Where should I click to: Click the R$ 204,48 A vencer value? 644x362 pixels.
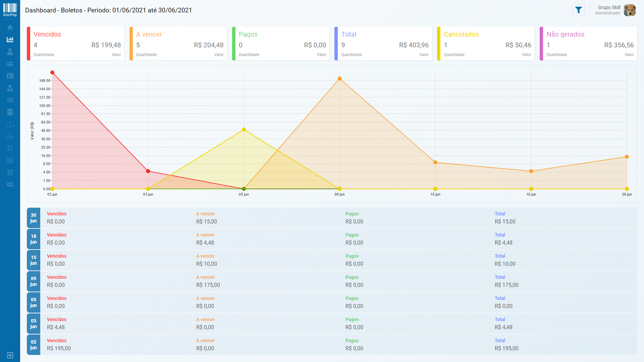[x=209, y=45]
